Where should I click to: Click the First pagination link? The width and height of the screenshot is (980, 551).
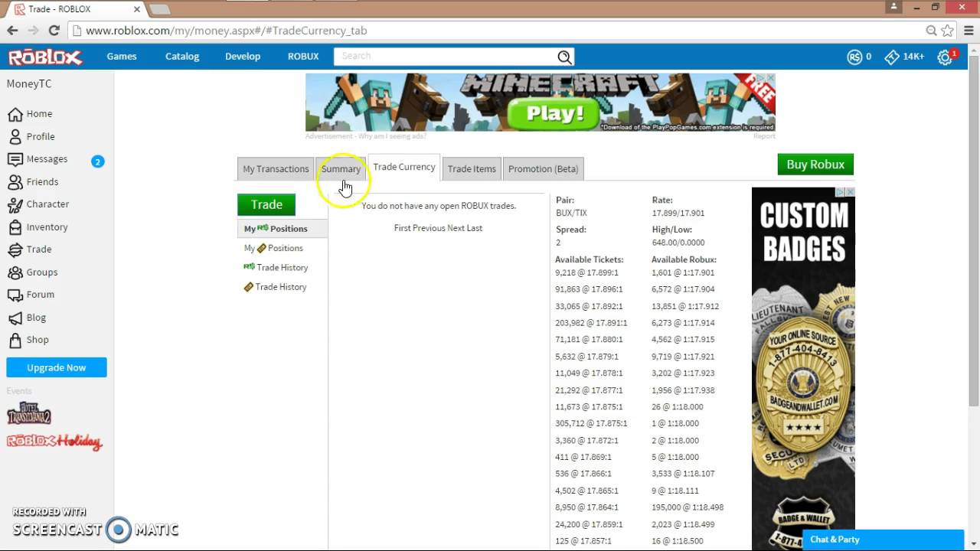(403, 228)
